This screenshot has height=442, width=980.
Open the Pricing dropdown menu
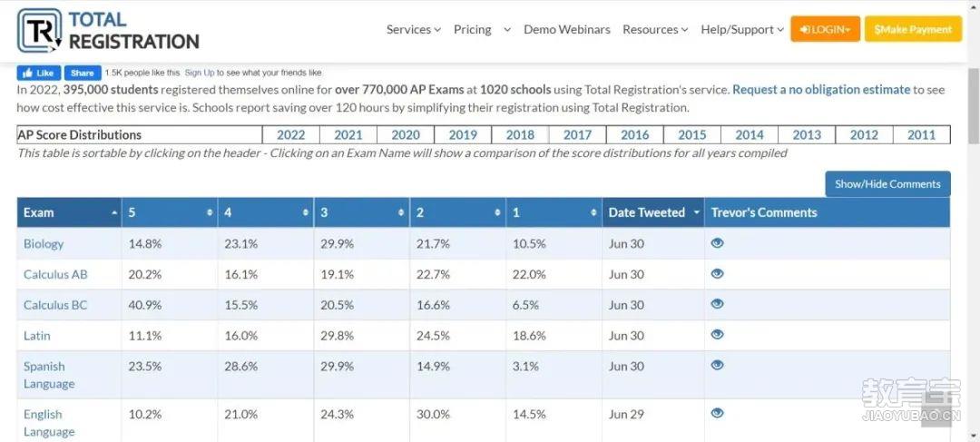click(x=482, y=29)
